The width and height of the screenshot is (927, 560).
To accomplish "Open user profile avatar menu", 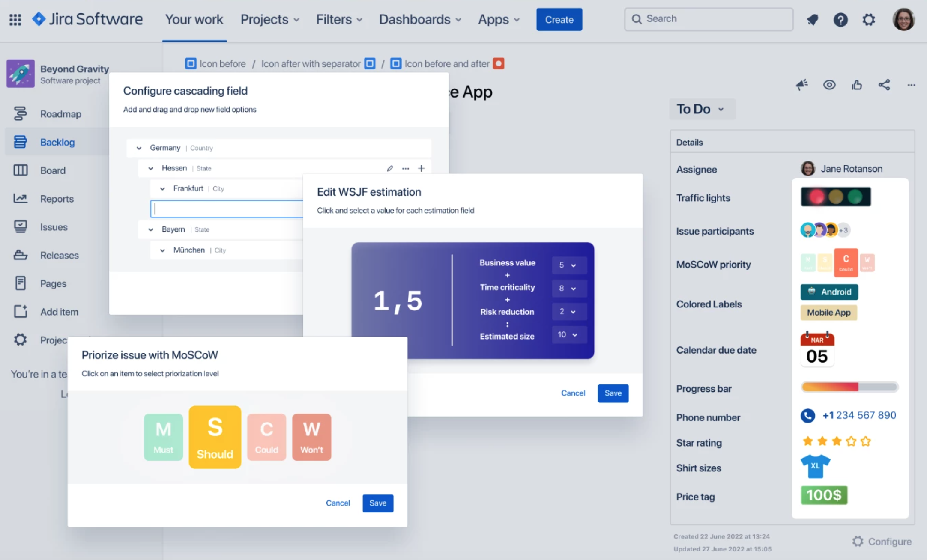I will 904,19.
